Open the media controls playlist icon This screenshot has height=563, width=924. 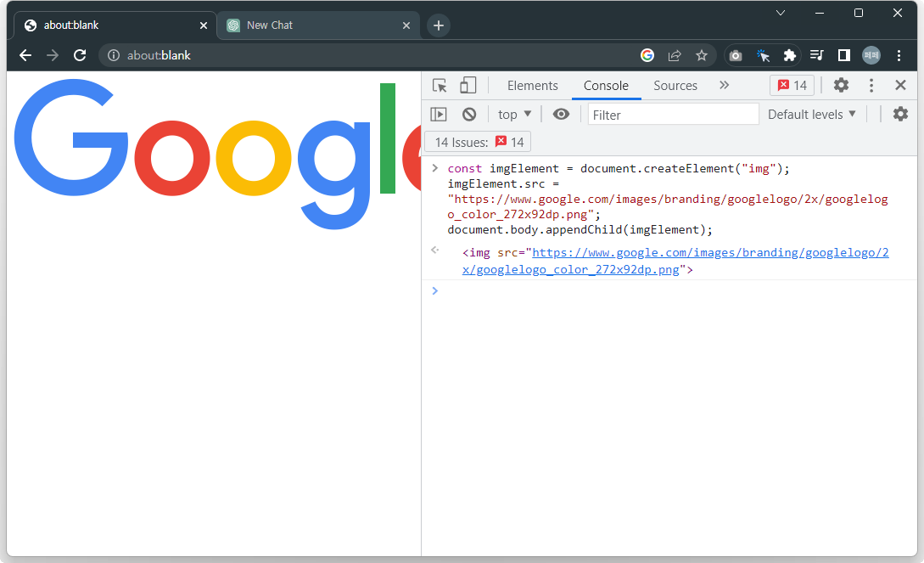click(817, 55)
